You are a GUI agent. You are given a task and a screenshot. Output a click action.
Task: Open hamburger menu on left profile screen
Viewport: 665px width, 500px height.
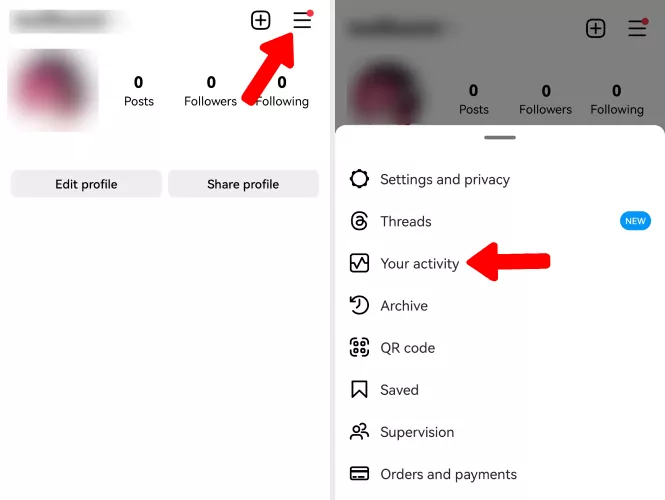[x=302, y=20]
